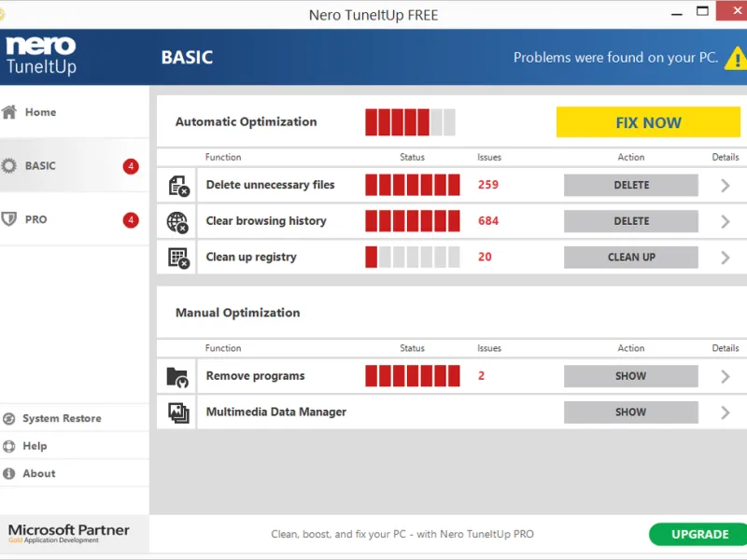Click the Manual Optimization heading

tap(238, 313)
